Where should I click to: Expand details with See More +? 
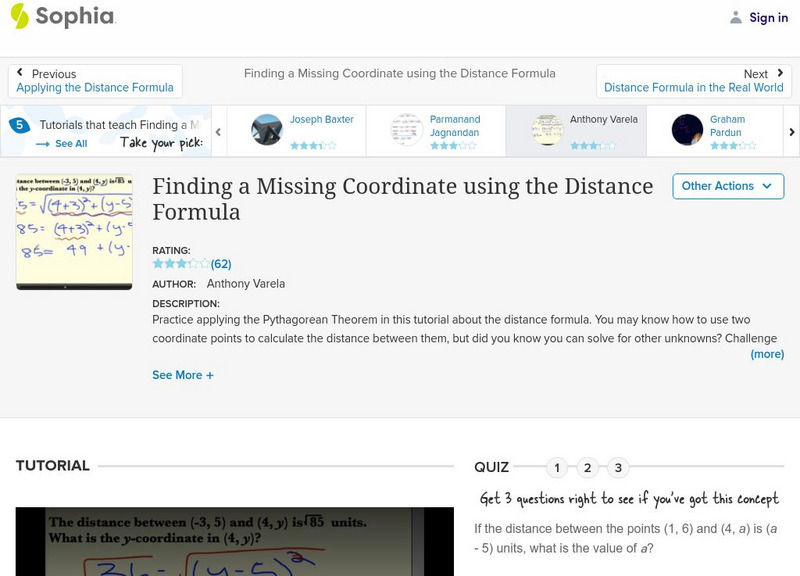coord(183,375)
